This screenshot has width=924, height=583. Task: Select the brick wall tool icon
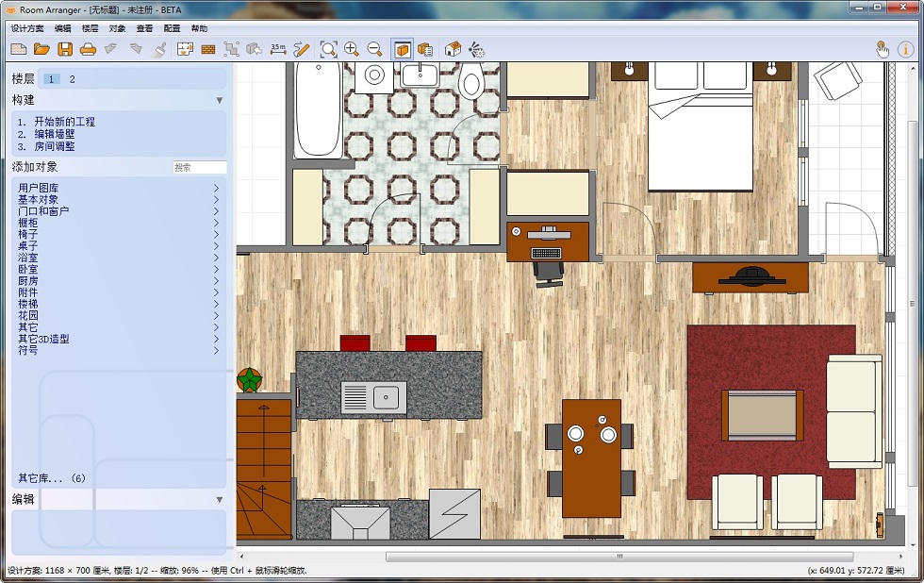(x=209, y=49)
